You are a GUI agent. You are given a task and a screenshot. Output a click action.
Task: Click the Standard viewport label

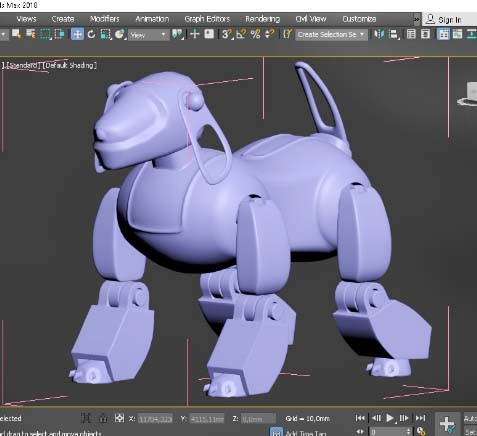[23, 65]
